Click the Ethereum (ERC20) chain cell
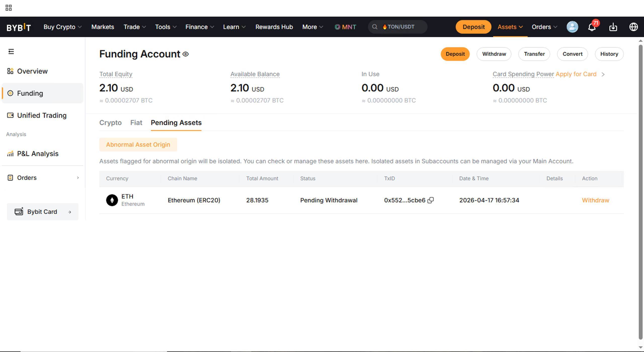 click(x=194, y=200)
